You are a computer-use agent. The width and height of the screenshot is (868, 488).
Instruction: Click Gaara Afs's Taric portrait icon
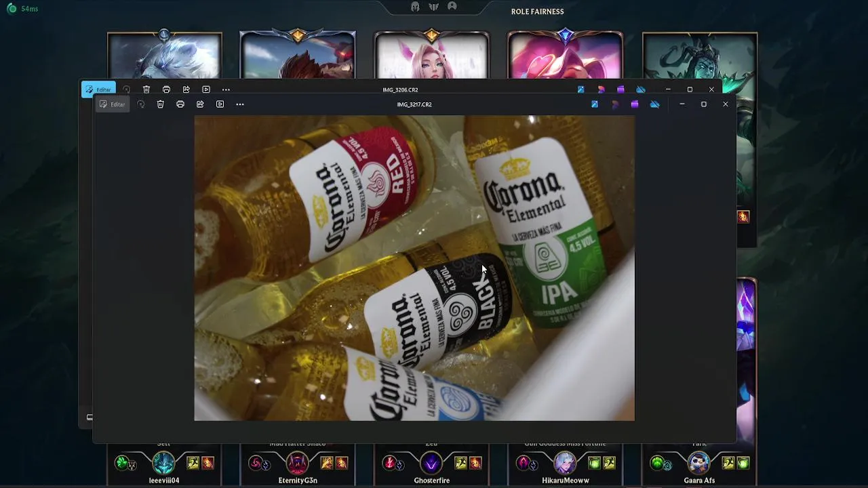point(699,463)
